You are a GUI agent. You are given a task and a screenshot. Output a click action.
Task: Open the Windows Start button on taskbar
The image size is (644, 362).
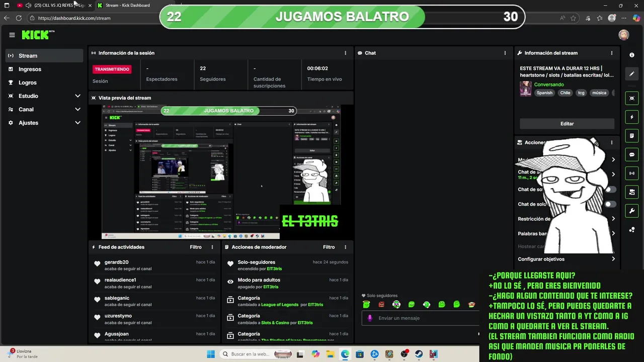point(210,354)
